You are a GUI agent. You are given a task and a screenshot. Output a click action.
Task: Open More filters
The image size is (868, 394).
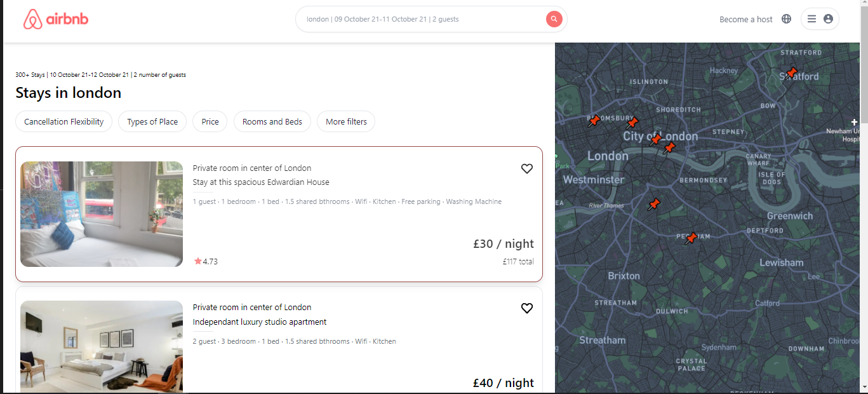point(346,121)
